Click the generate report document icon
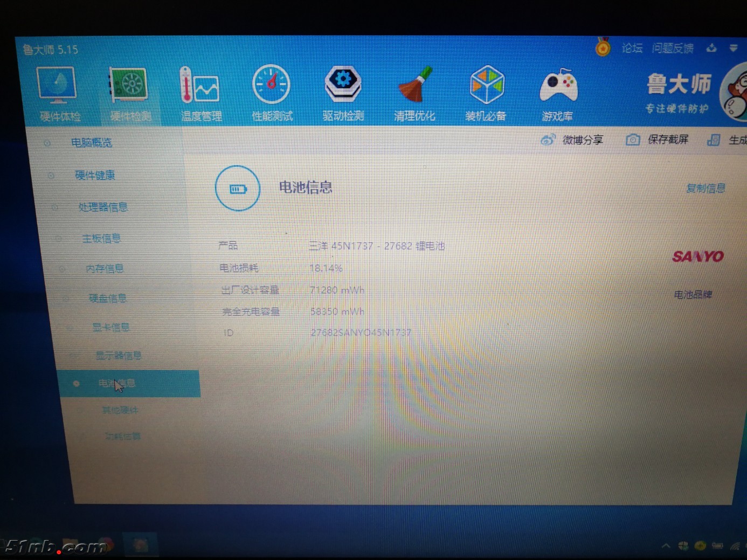The height and width of the screenshot is (560, 747). coord(714,140)
